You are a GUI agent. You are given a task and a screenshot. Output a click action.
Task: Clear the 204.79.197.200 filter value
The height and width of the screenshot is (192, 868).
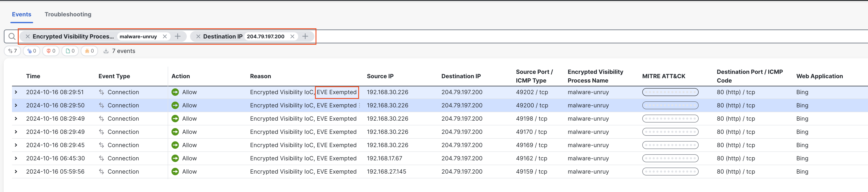[x=292, y=36]
